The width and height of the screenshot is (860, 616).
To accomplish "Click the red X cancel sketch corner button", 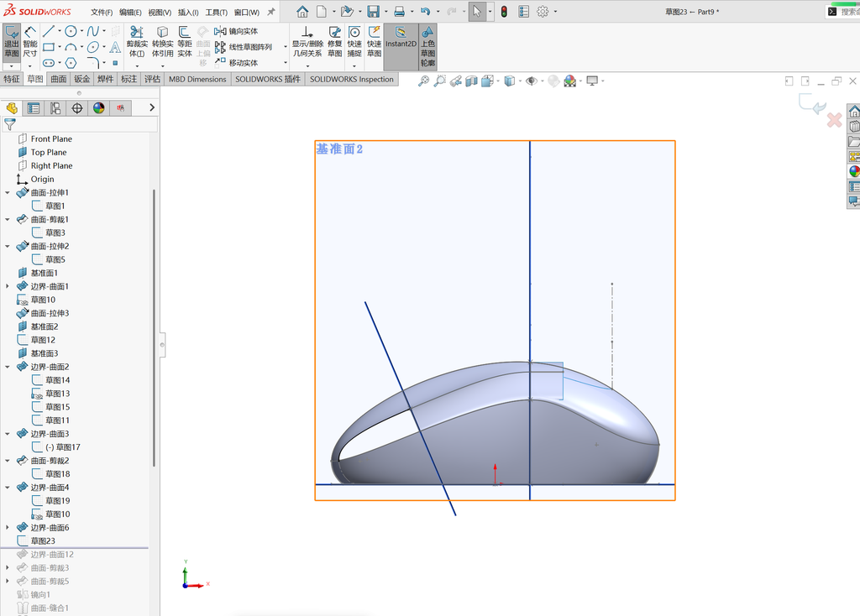I will 834,120.
